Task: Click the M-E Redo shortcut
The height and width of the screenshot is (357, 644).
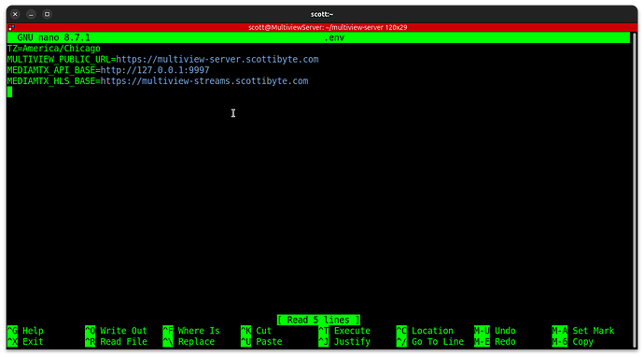Action: [495, 342]
